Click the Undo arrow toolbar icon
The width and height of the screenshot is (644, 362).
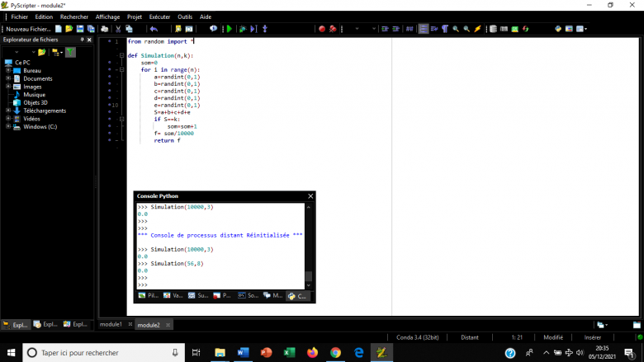tap(154, 29)
